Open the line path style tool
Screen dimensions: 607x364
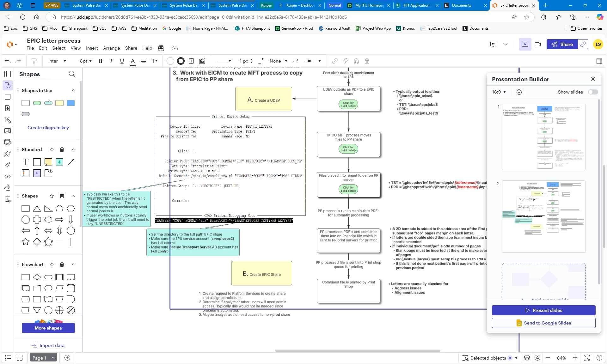[261, 61]
